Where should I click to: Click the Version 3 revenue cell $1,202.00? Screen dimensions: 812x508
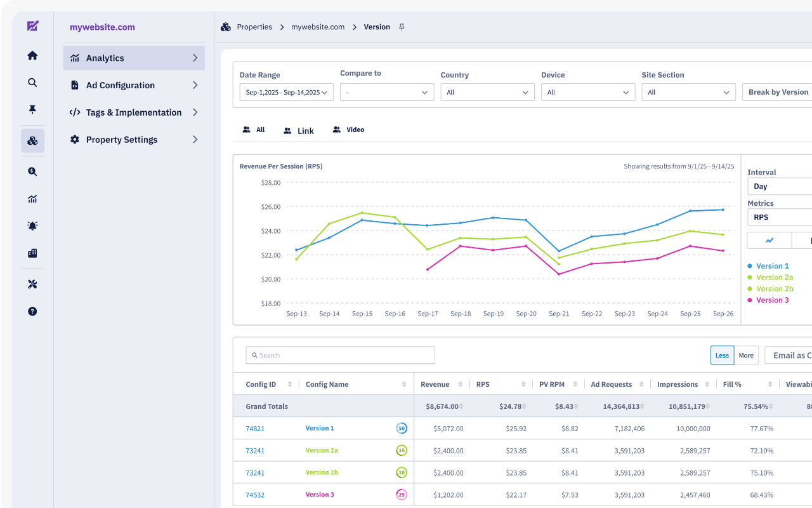tap(449, 495)
